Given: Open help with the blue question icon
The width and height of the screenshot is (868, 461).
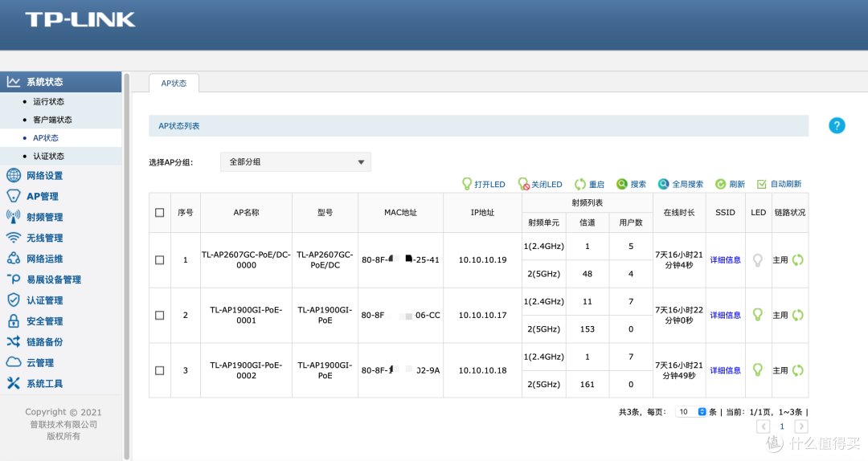Looking at the screenshot, I should (x=837, y=125).
